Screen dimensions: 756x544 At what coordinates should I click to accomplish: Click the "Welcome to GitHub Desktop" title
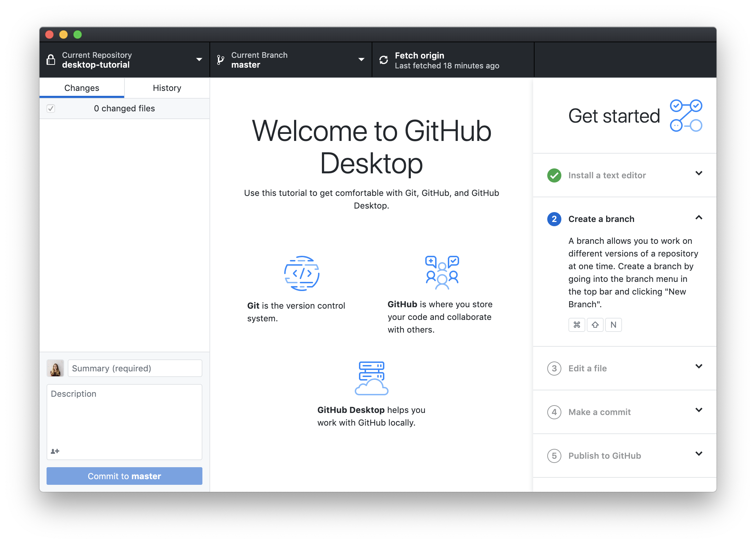372,147
